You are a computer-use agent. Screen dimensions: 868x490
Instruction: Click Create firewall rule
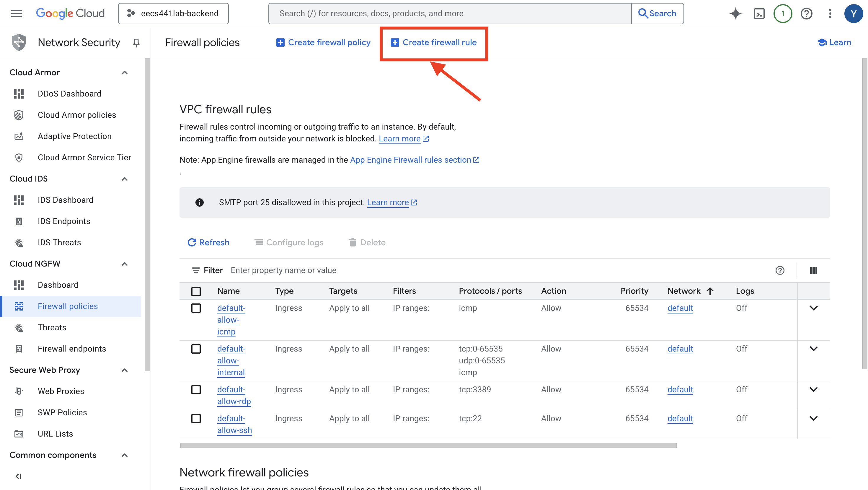click(434, 43)
